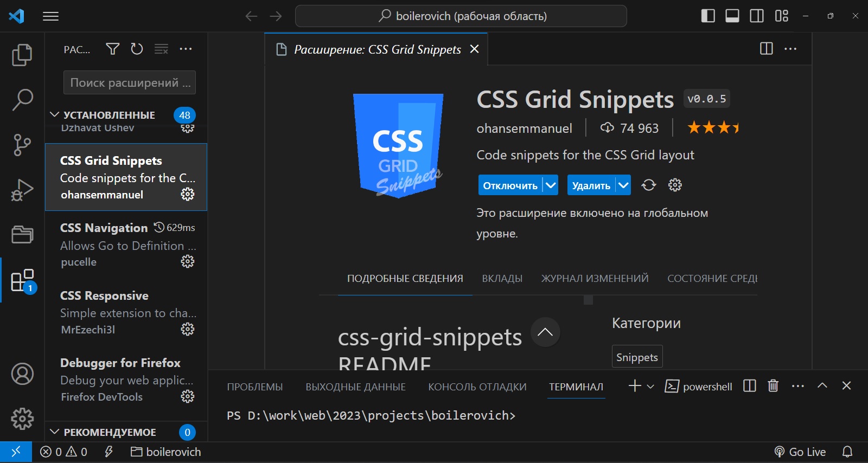Open the new terminal profile dropdown
This screenshot has width=868, height=463.
[x=650, y=387]
